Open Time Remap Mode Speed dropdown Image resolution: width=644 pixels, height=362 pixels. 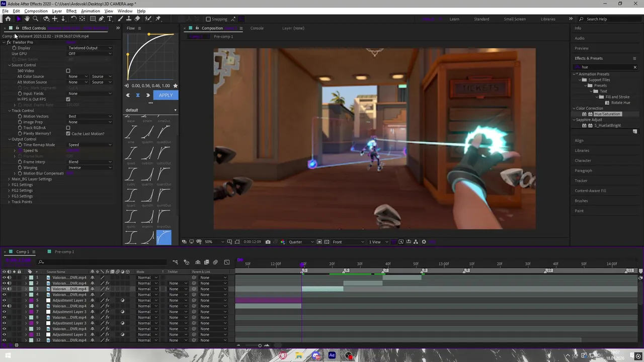(x=90, y=145)
